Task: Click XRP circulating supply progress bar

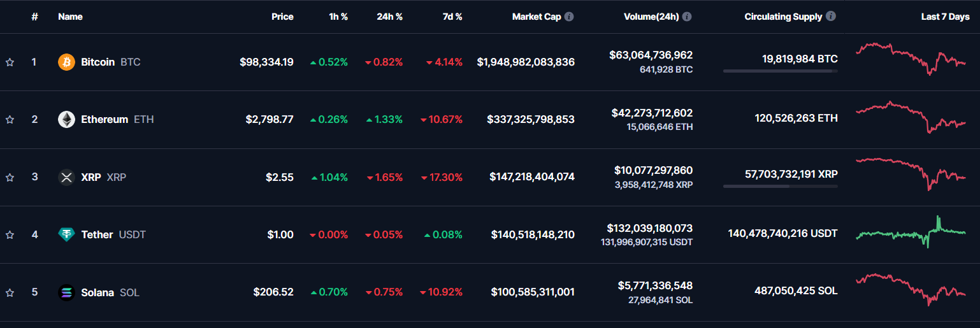Action: (x=781, y=186)
